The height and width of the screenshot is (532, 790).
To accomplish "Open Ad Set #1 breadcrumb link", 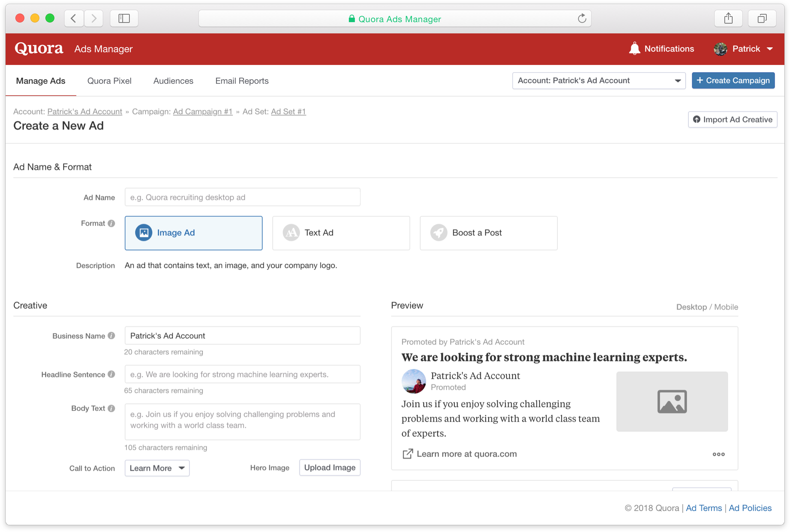I will [288, 111].
